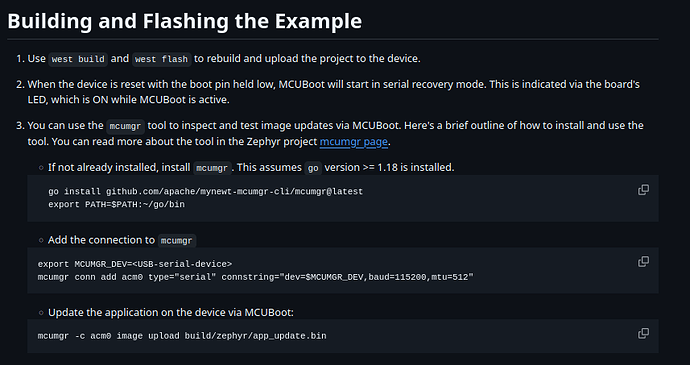Copy the mcumgr image upload command
690x365 pixels.
click(643, 333)
